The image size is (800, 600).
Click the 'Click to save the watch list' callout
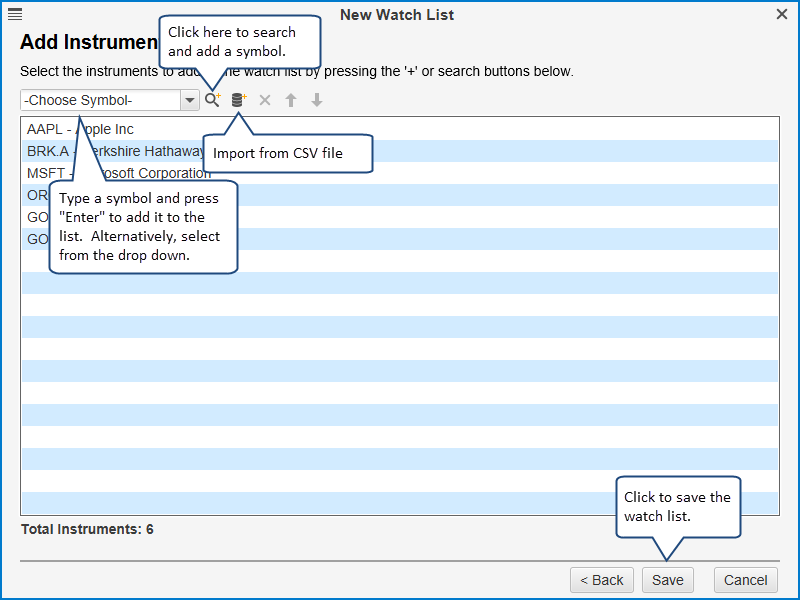(x=677, y=507)
